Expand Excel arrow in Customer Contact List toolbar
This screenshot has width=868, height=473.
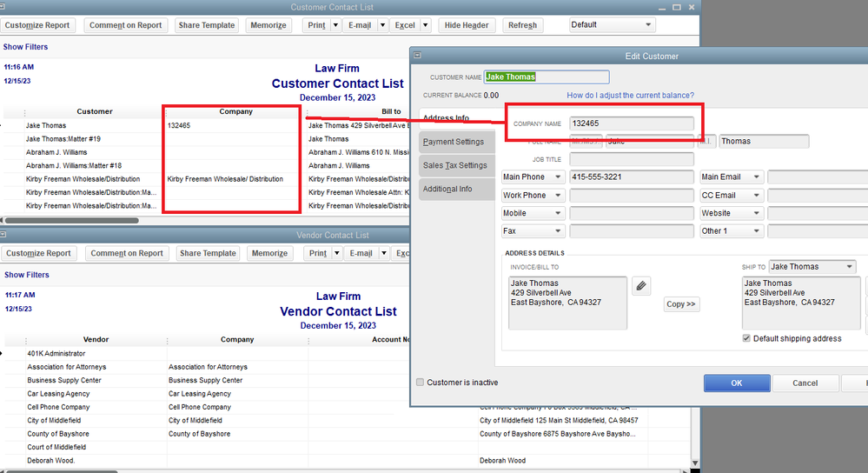point(425,25)
